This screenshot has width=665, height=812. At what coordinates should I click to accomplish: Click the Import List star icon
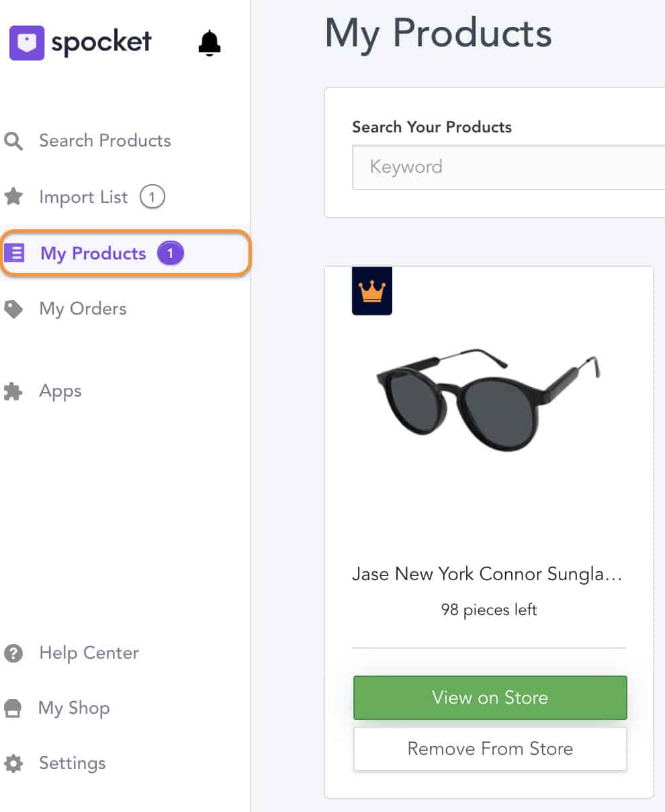(15, 196)
